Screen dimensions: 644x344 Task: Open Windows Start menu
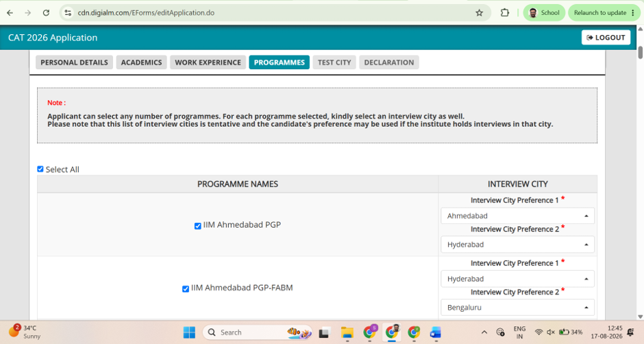(x=189, y=332)
